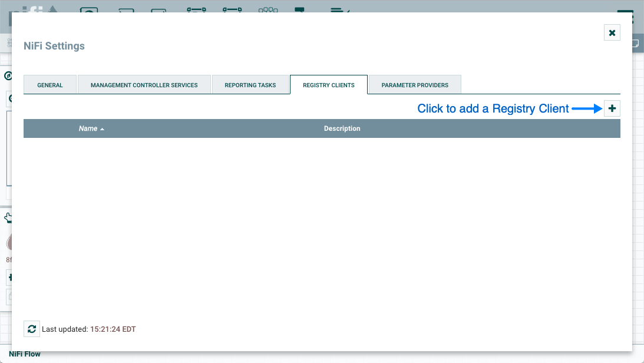Select the Remote Process Group icon
Image resolution: width=644 pixels, height=363 pixels.
[x=232, y=8]
